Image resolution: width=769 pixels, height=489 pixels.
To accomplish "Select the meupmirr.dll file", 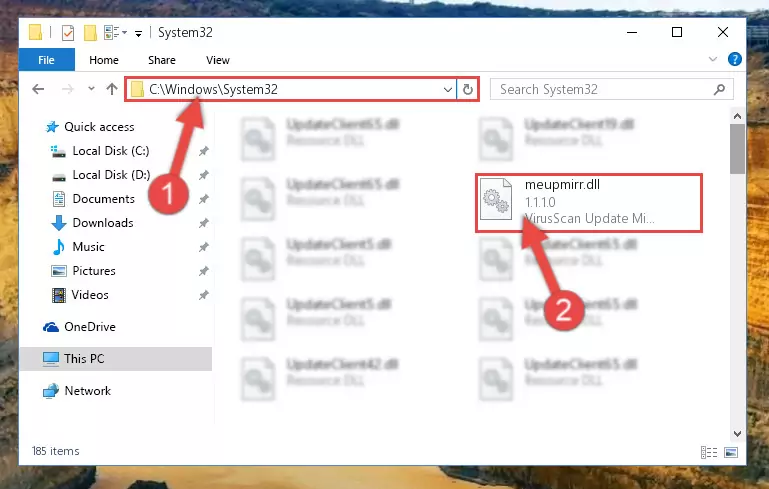I will [x=588, y=202].
